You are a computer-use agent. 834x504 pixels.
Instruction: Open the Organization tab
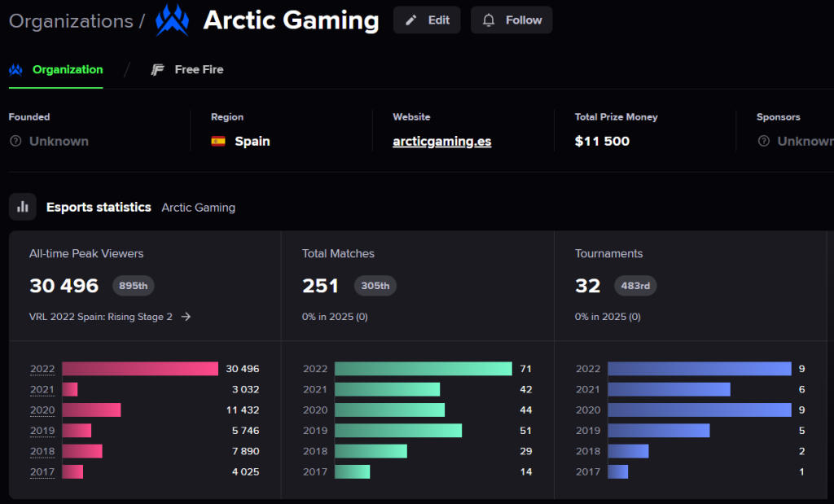(56, 70)
